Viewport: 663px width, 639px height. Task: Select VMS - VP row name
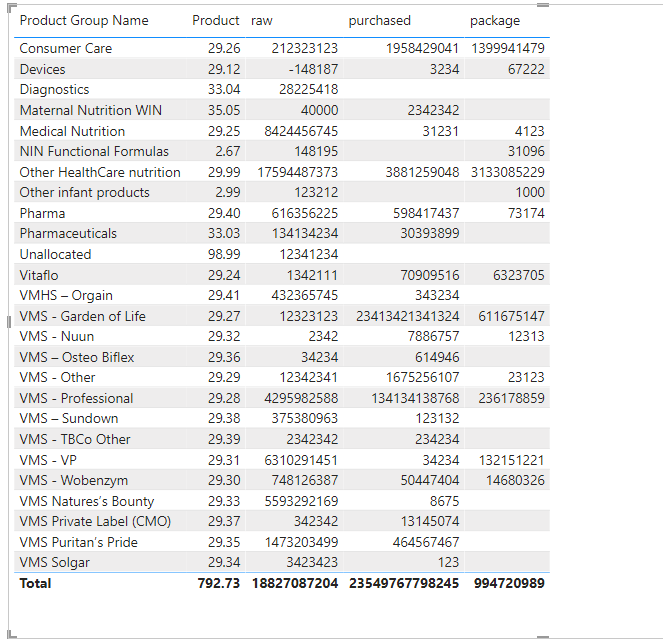click(x=48, y=460)
